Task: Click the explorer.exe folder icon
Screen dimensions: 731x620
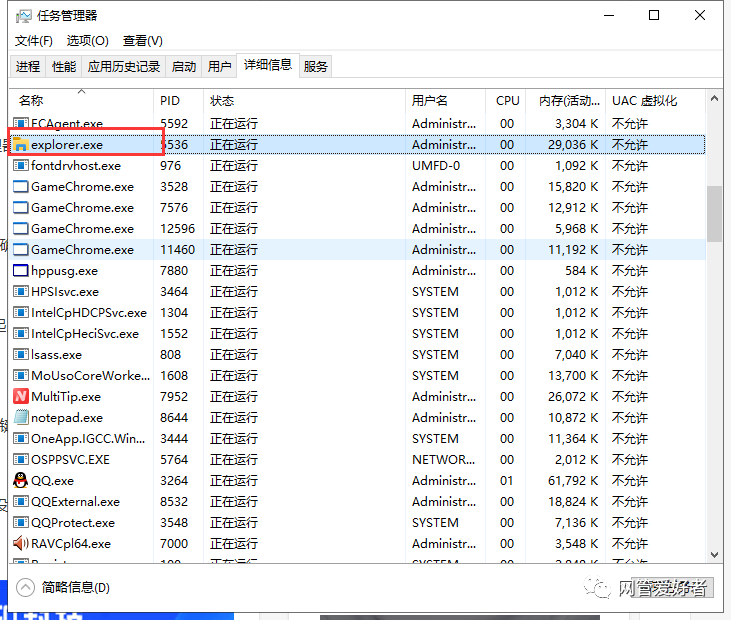Action: (x=20, y=145)
